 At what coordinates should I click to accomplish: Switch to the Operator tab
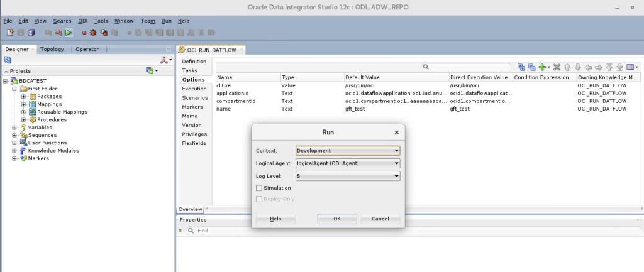click(87, 49)
